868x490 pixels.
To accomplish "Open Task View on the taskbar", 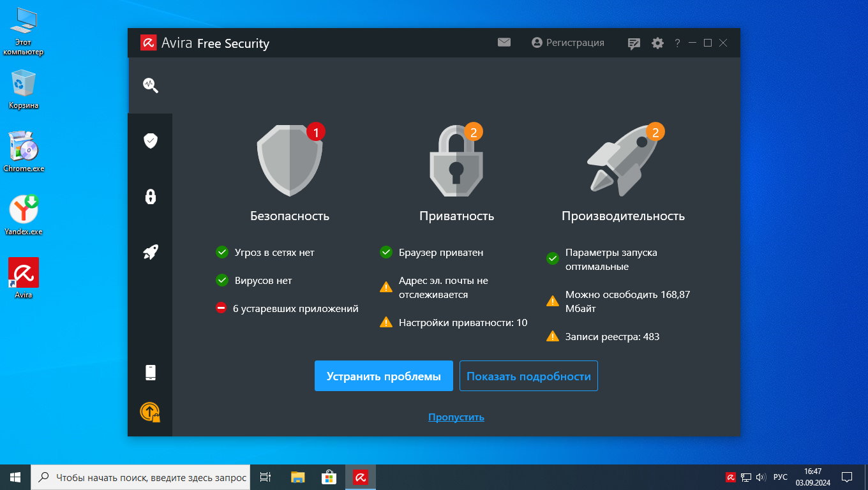I will click(x=266, y=477).
